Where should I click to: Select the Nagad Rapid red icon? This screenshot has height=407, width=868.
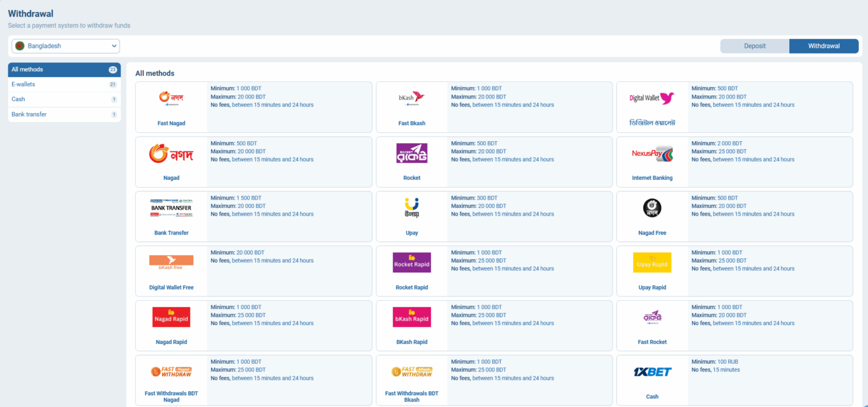pyautogui.click(x=171, y=317)
